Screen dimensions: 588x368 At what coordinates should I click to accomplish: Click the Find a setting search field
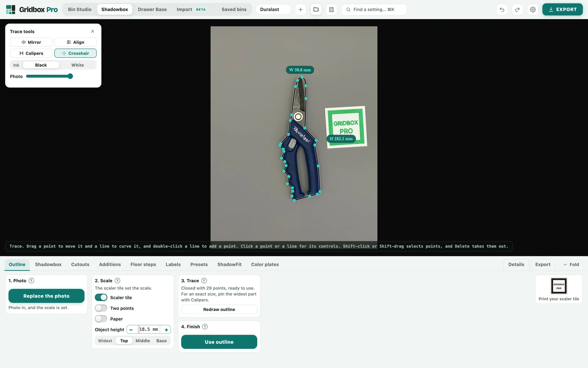pos(374,10)
